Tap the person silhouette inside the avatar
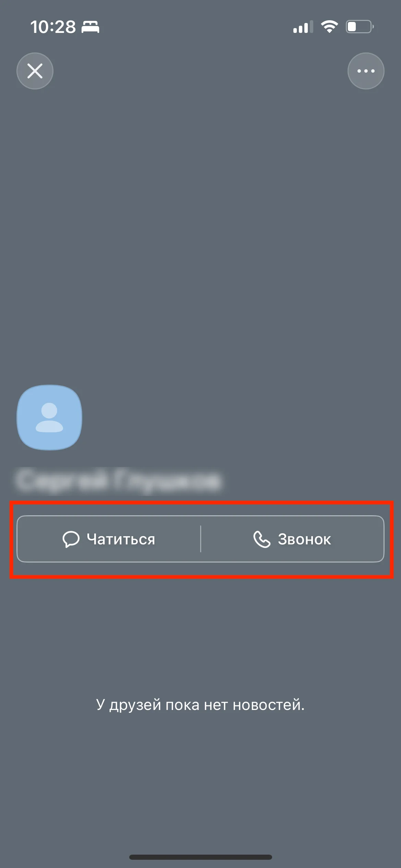This screenshot has height=868, width=401. coord(49,417)
